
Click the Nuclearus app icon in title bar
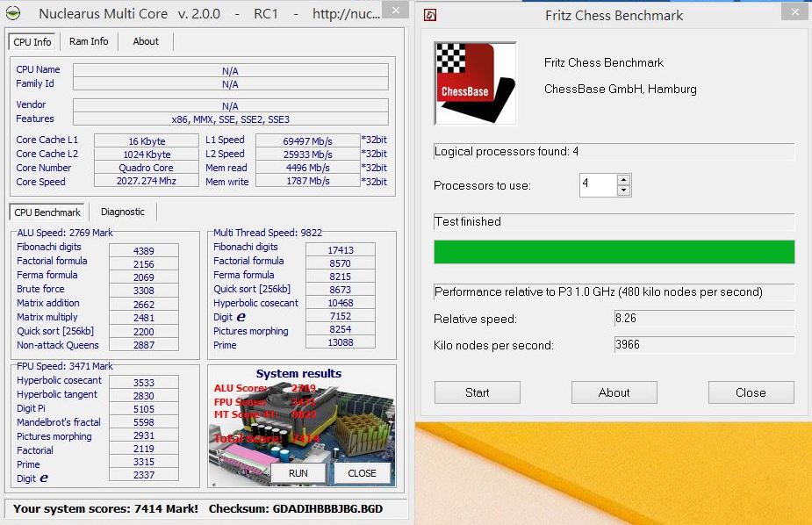13,13
